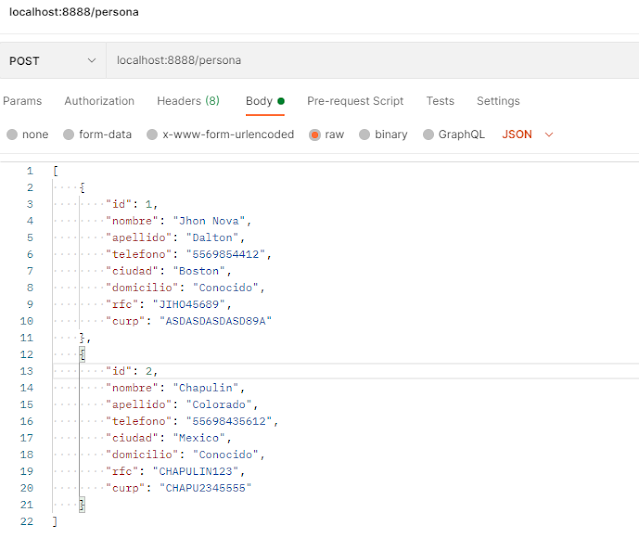Image resolution: width=639 pixels, height=538 pixels.
Task: Switch to Pre-request Script tab
Action: point(355,101)
